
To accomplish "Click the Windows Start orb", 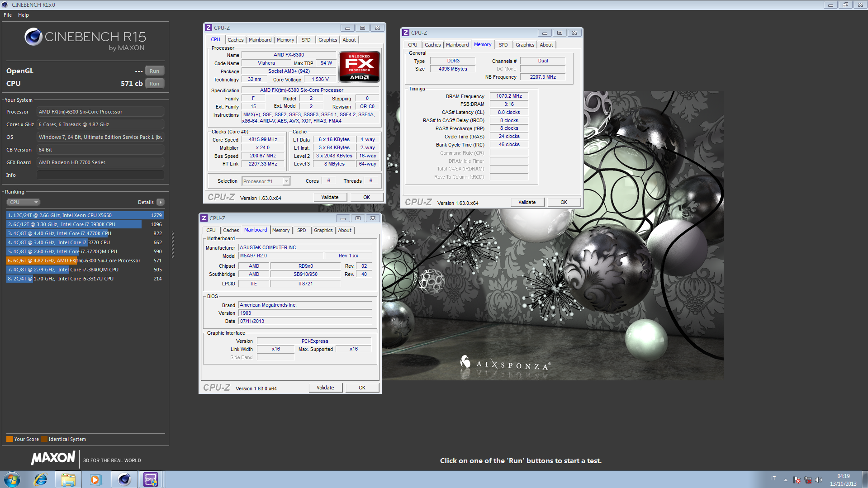I will [x=12, y=479].
